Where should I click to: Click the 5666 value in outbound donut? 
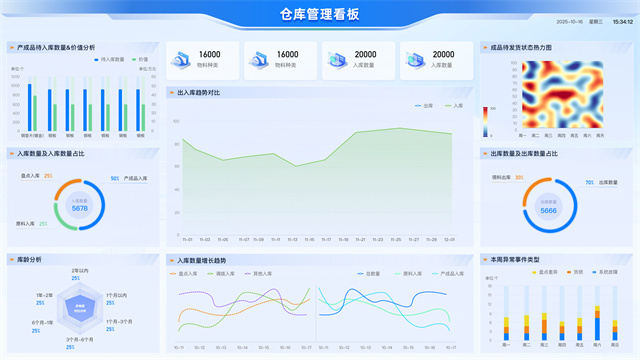pyautogui.click(x=548, y=211)
